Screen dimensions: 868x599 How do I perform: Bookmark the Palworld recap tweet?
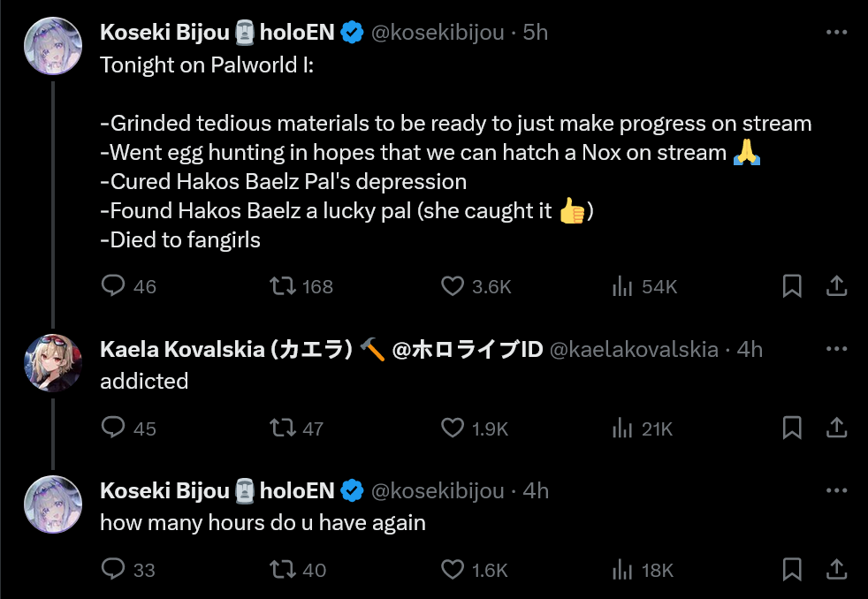792,285
